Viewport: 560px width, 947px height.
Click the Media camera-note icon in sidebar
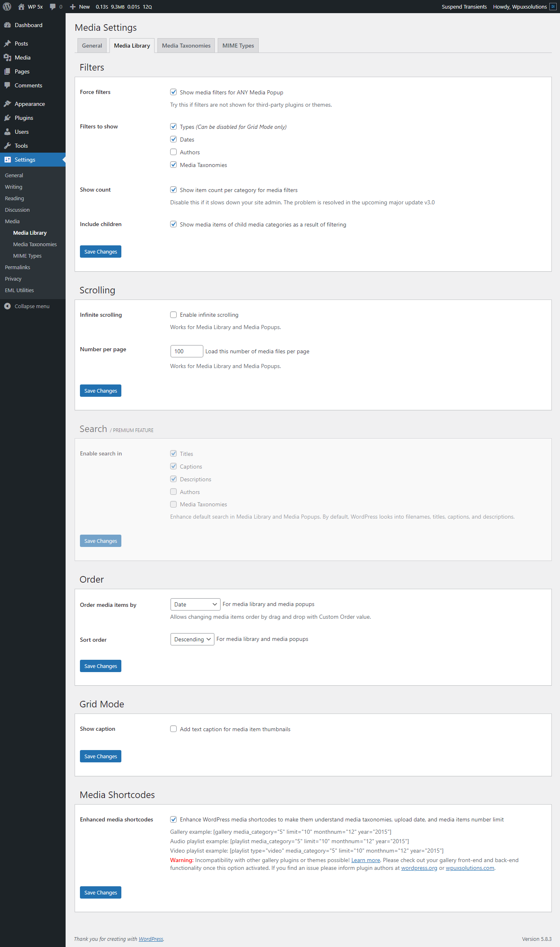pos(7,57)
